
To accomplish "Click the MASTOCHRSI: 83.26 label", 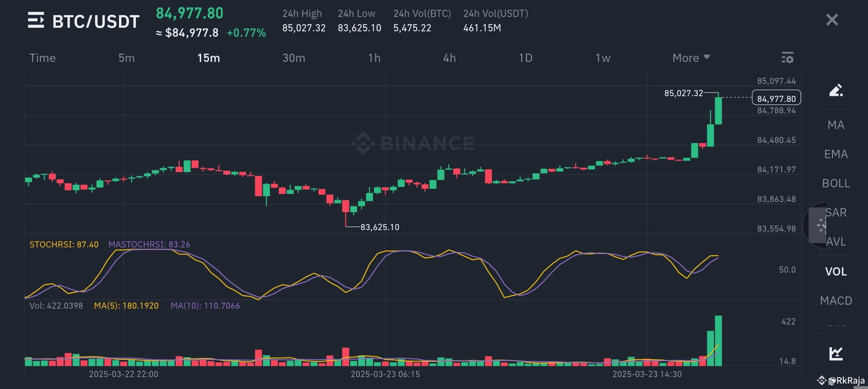I will click(x=149, y=245).
